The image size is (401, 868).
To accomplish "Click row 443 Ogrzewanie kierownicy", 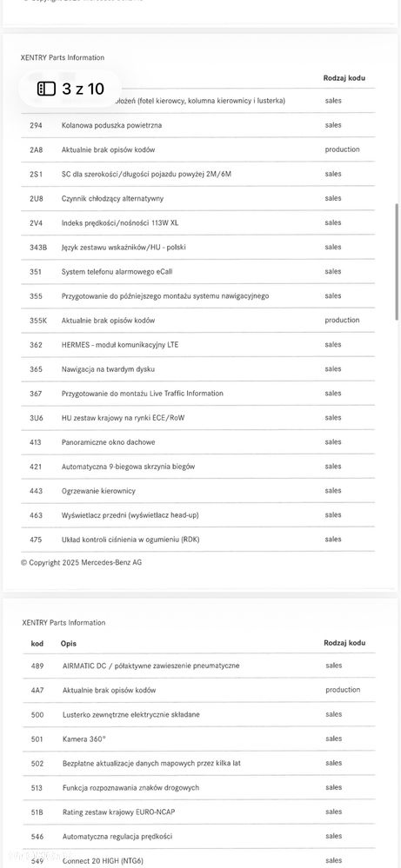I will click(x=197, y=490).
